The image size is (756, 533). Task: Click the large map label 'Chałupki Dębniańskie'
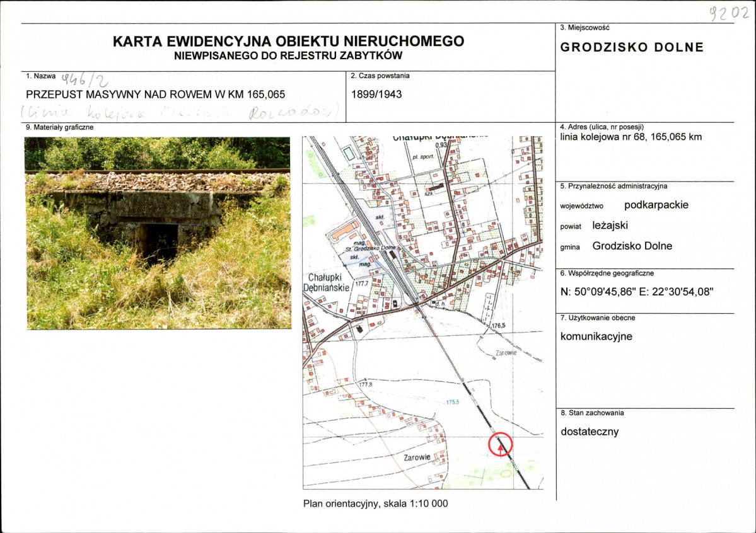[x=326, y=282]
